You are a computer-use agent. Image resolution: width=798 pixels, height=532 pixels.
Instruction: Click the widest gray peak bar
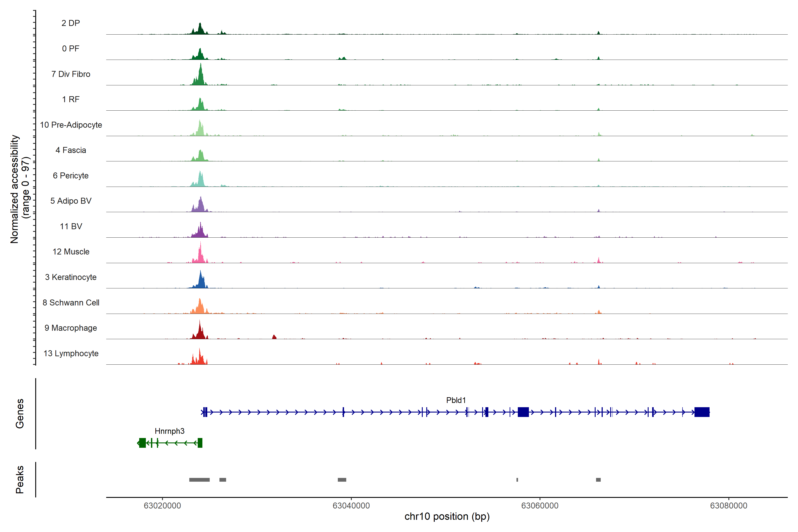click(x=199, y=479)
